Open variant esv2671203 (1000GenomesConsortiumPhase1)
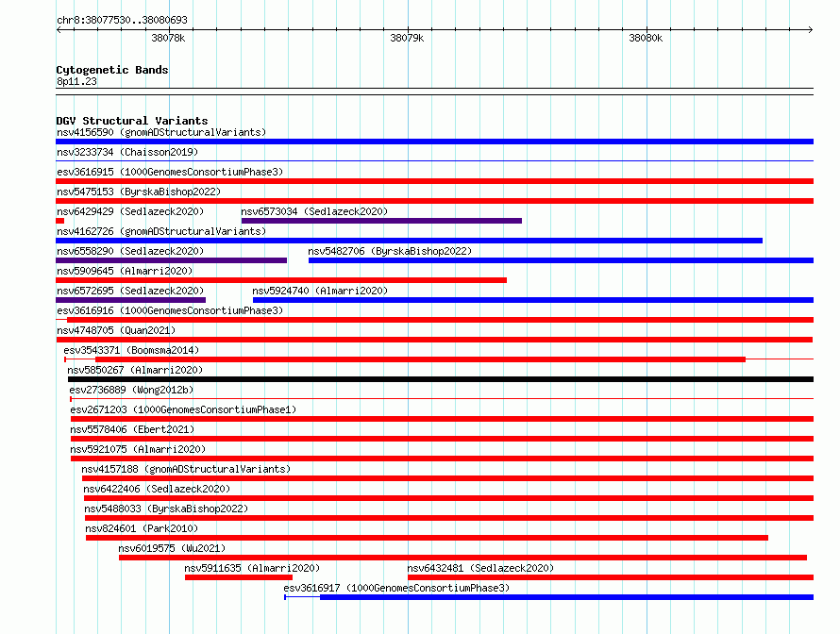Image resolution: width=840 pixels, height=634 pixels. click(183, 409)
